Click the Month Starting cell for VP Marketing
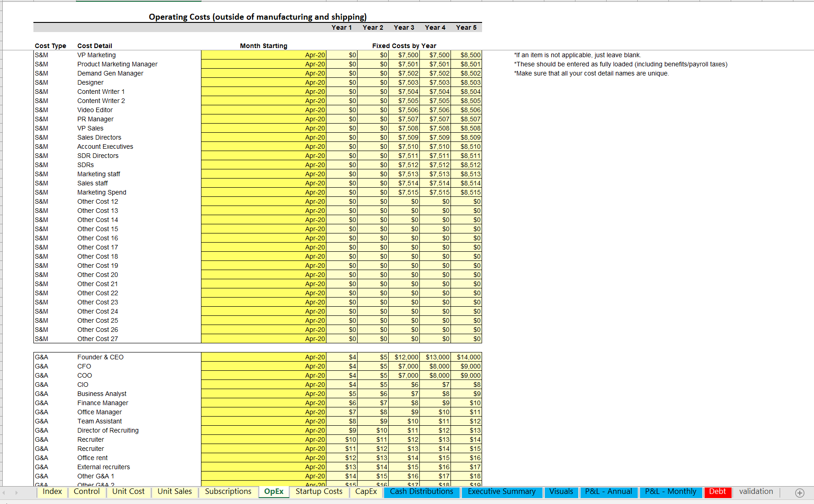 click(263, 55)
